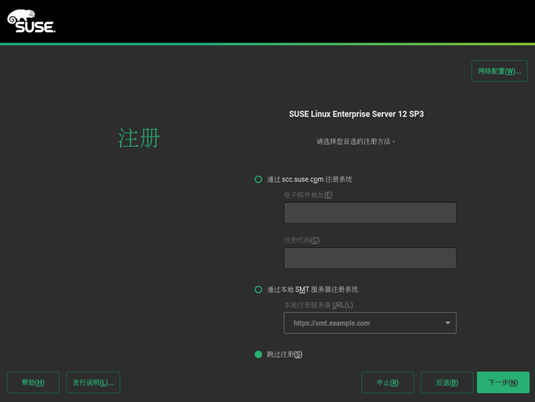The width and height of the screenshot is (535, 402).
Task: Open the 网络配置(W) network configuration dialog
Action: pyautogui.click(x=499, y=71)
